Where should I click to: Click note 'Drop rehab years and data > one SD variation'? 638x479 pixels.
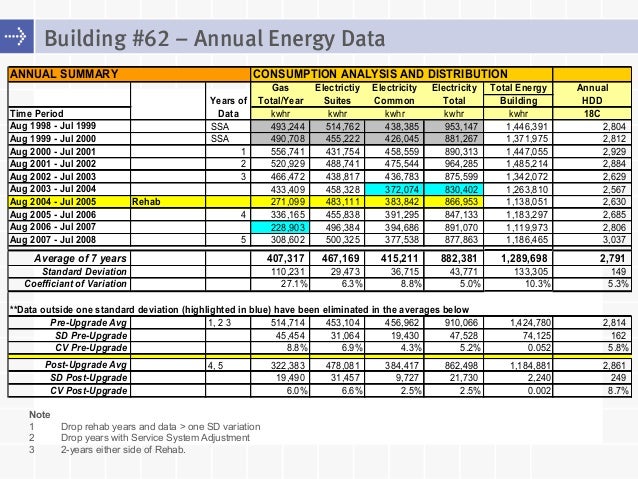point(161,427)
